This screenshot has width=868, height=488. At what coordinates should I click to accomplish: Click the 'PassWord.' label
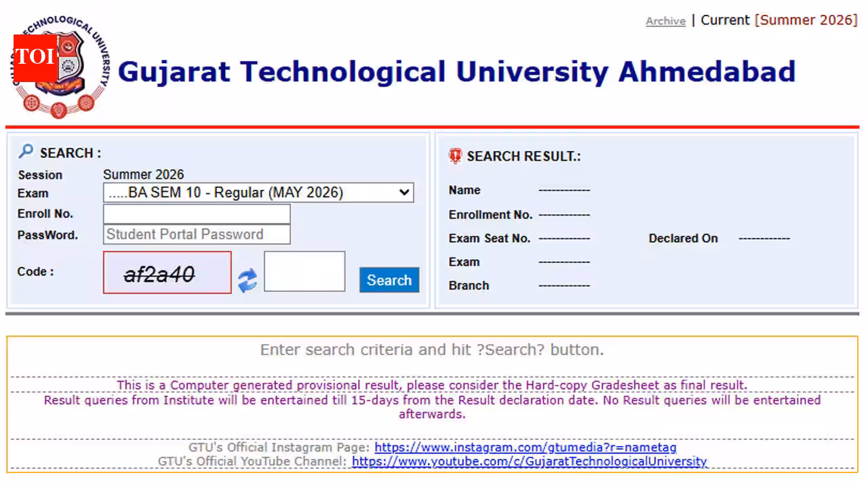pos(47,235)
